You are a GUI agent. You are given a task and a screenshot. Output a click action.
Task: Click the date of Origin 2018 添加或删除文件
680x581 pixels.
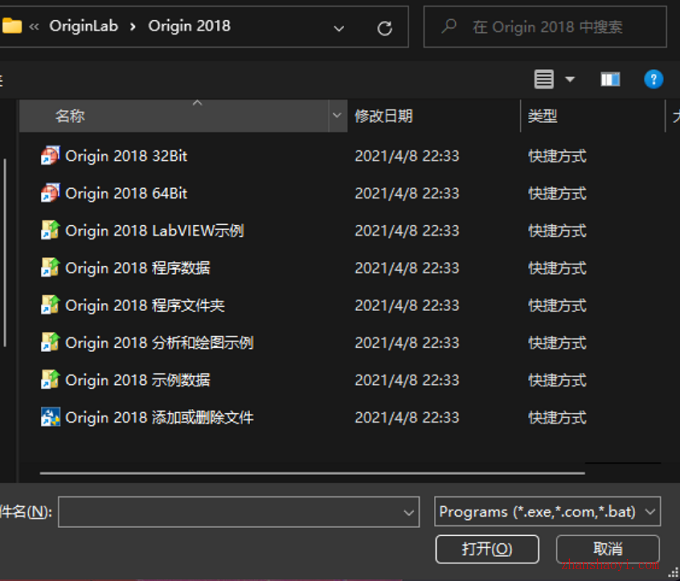point(407,418)
